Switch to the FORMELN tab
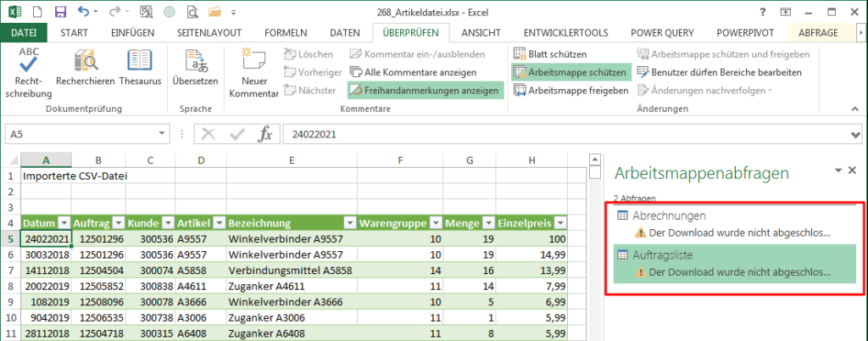This screenshot has height=341, width=868. tap(286, 33)
